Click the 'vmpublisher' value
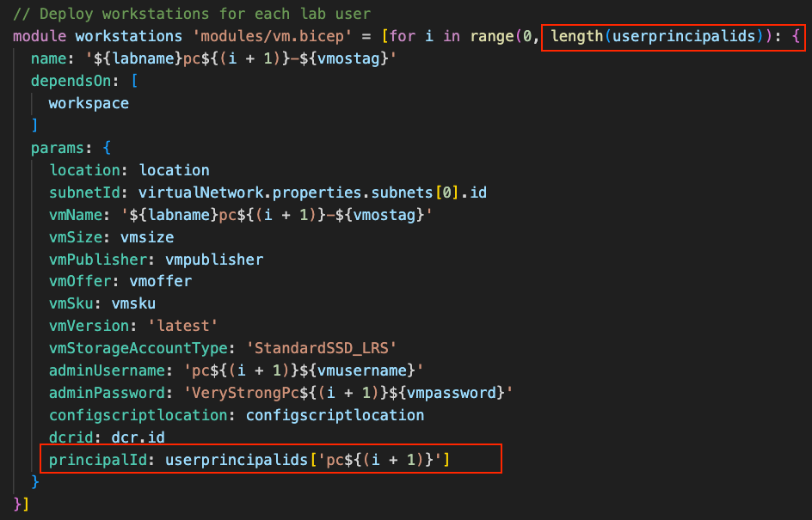 pos(214,260)
